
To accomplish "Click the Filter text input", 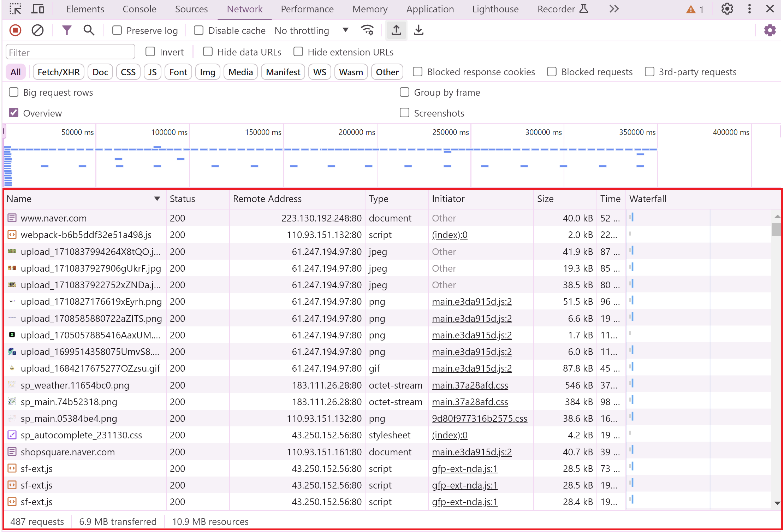I will click(x=70, y=53).
